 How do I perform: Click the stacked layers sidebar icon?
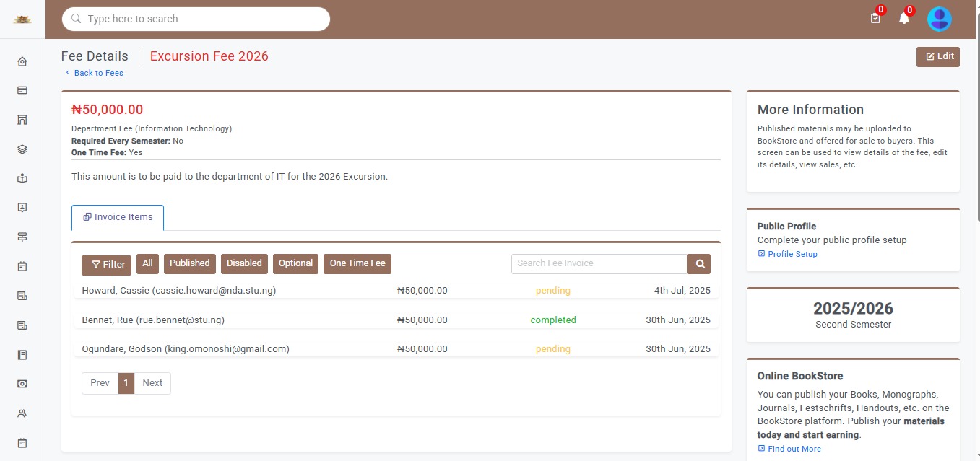tap(22, 149)
